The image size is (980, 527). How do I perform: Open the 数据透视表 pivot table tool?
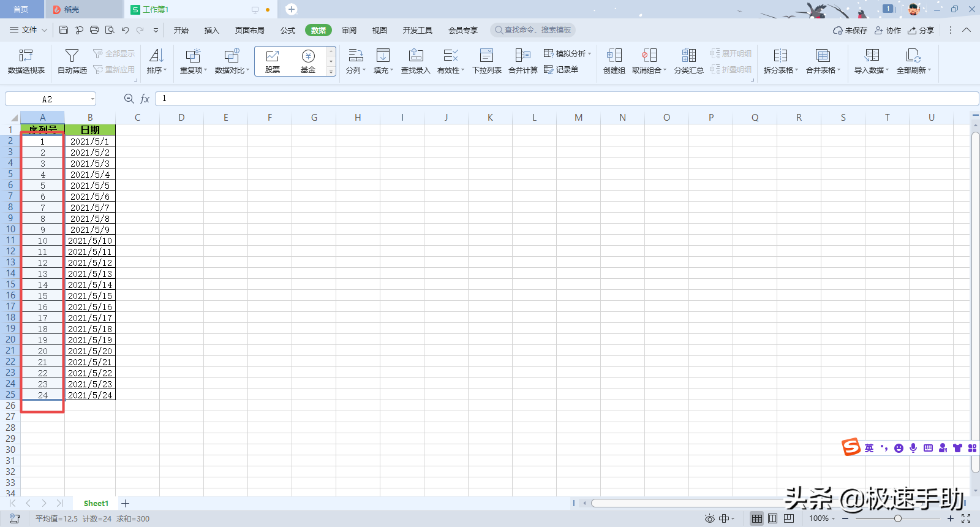click(26, 62)
